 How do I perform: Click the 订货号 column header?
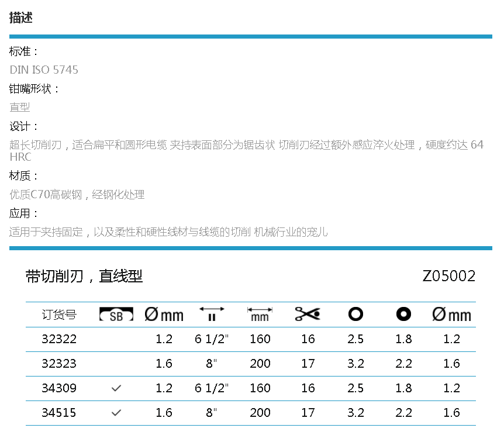(59, 315)
